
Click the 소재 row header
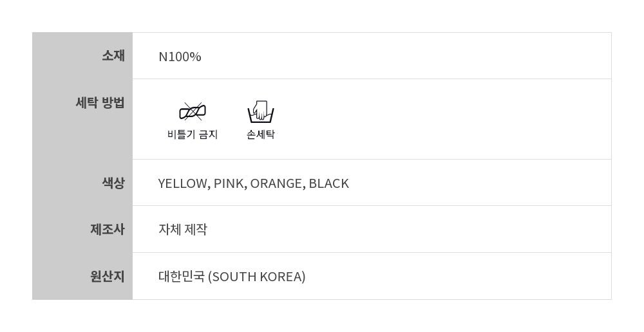(113, 56)
